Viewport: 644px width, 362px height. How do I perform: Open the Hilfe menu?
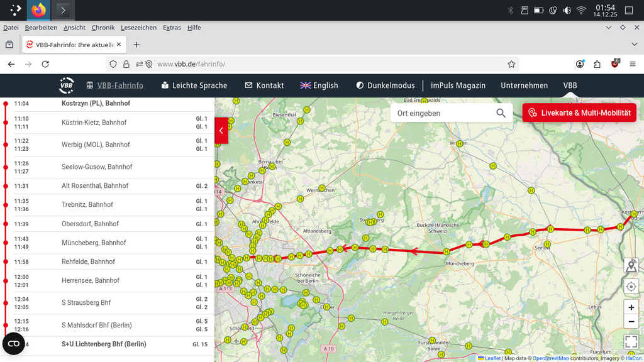click(x=194, y=28)
